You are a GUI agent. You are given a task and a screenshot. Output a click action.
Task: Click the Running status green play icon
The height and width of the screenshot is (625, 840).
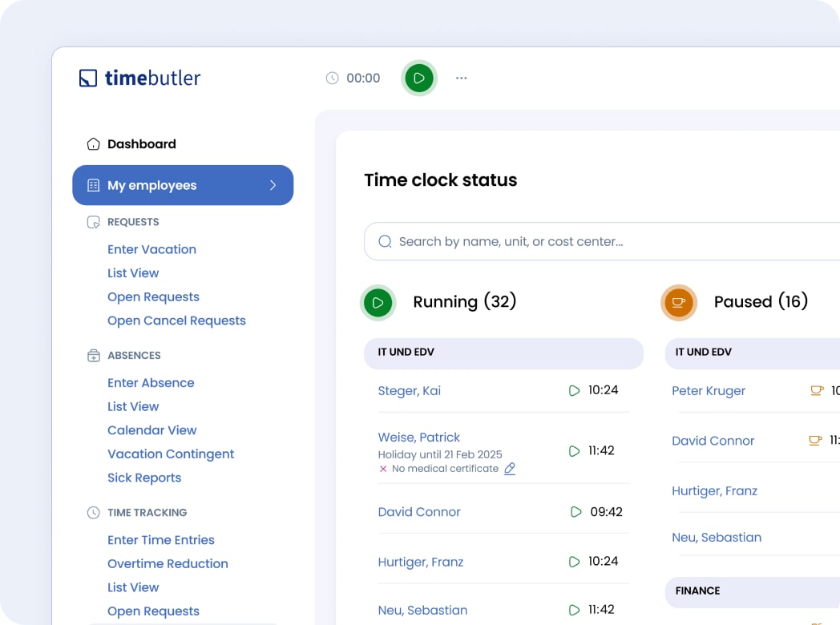tap(378, 303)
